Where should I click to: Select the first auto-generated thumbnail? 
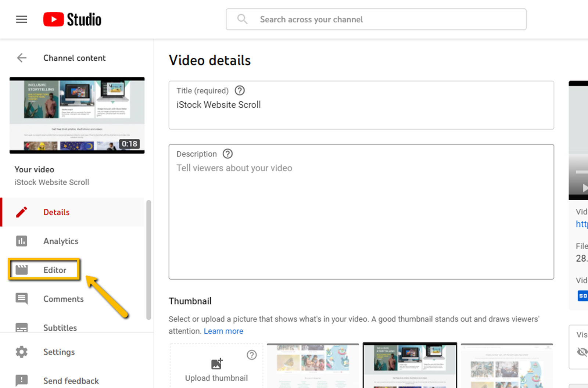click(313, 366)
